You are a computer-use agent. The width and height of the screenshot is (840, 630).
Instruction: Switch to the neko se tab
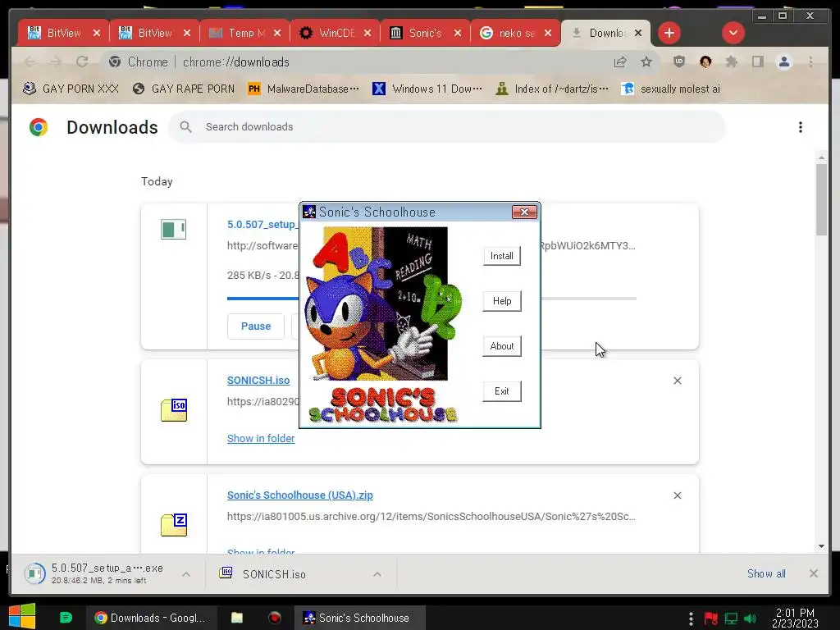pyautogui.click(x=515, y=33)
